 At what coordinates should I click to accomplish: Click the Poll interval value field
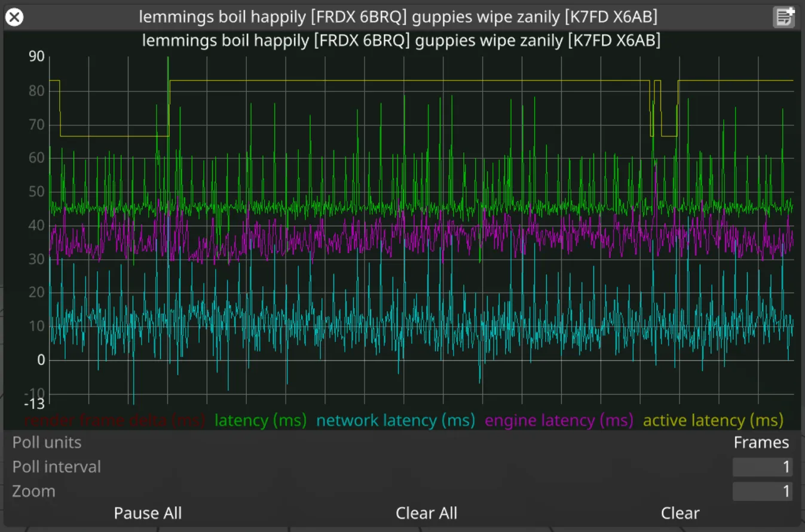click(x=762, y=467)
